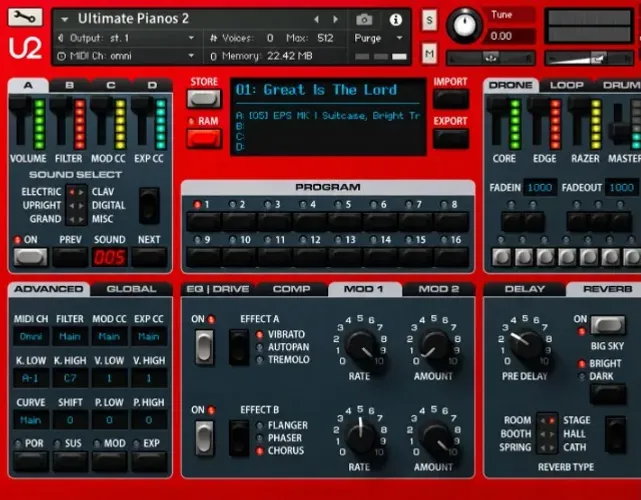
Task: Open the CURVE Main selector
Action: click(x=31, y=420)
